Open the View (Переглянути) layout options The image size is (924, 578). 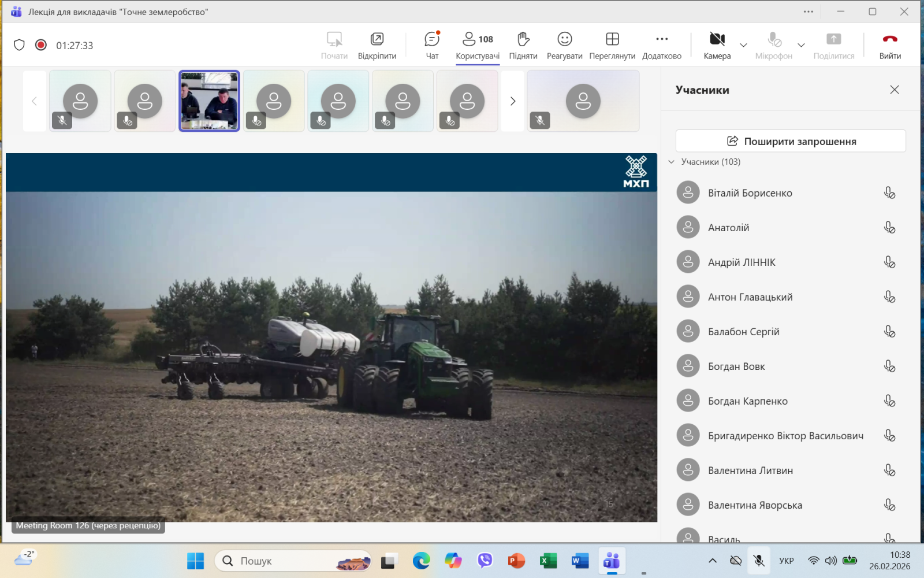(612, 45)
